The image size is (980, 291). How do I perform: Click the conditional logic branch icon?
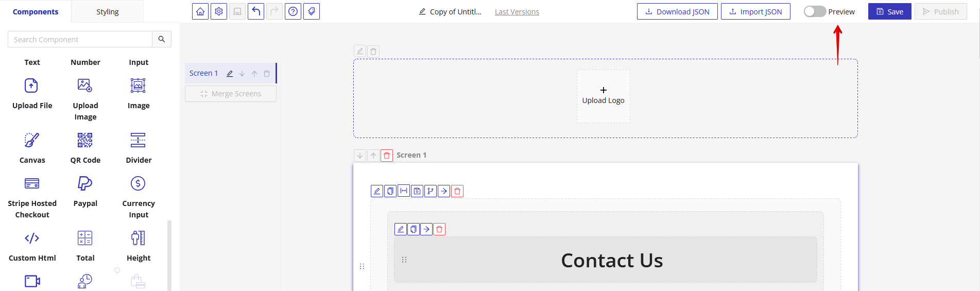pos(431,191)
